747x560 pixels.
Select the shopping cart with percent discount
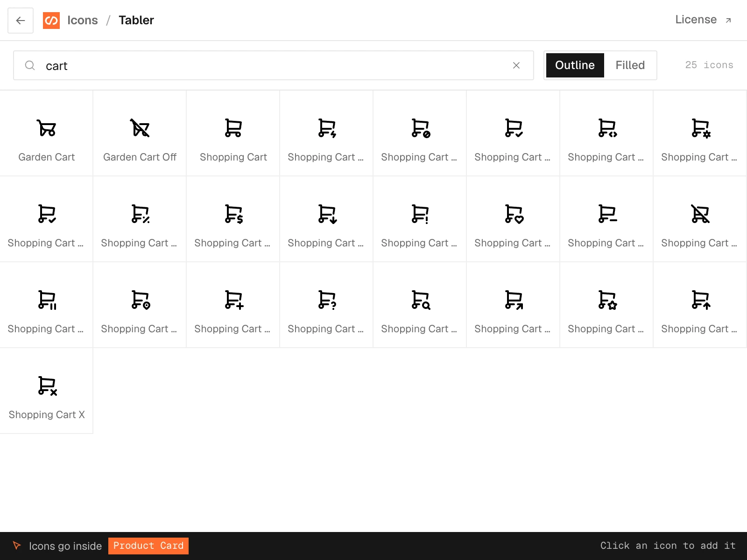(x=140, y=219)
